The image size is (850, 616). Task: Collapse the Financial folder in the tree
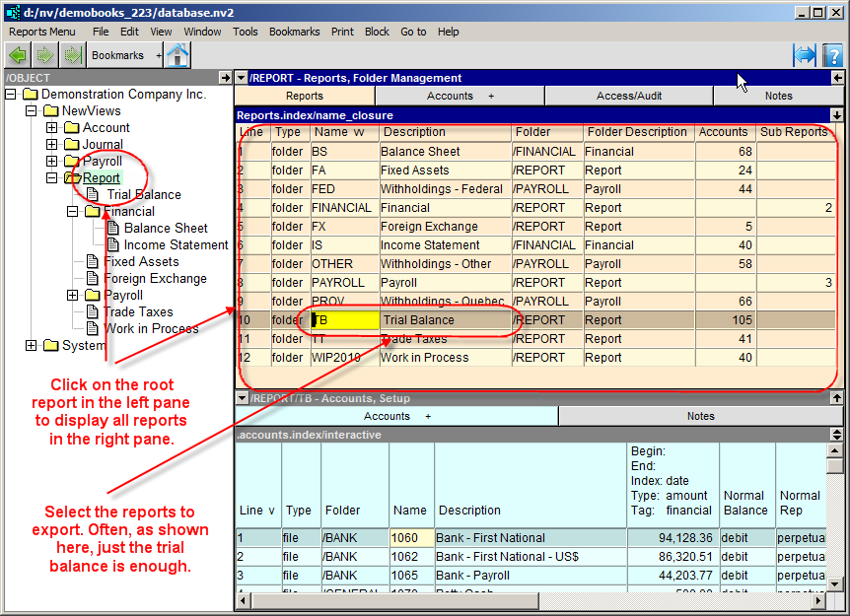(x=73, y=211)
